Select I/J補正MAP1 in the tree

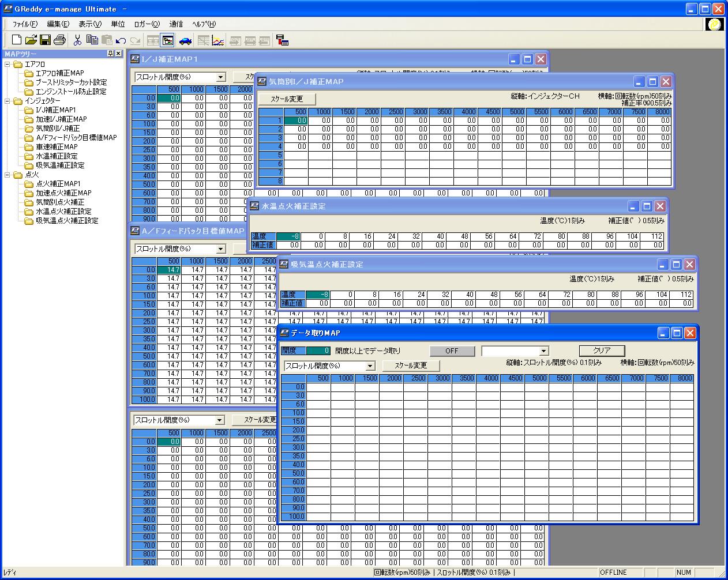56,110
